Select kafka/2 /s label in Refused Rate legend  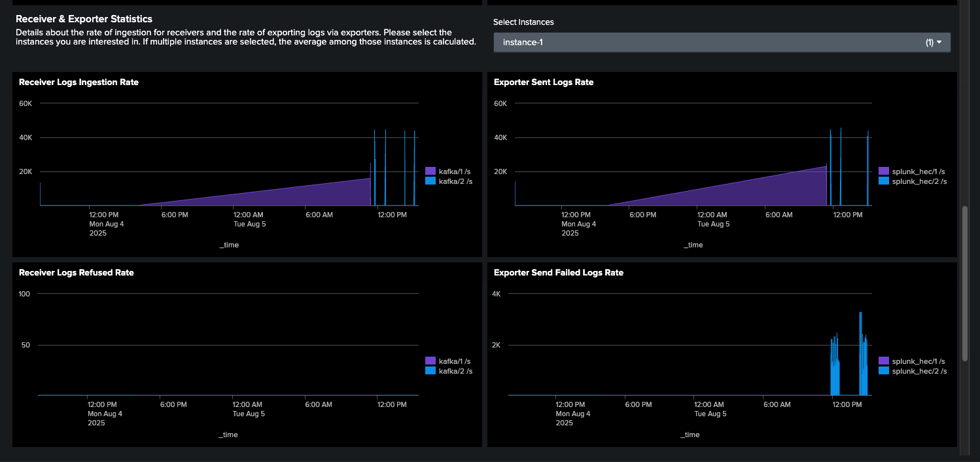[x=455, y=371]
